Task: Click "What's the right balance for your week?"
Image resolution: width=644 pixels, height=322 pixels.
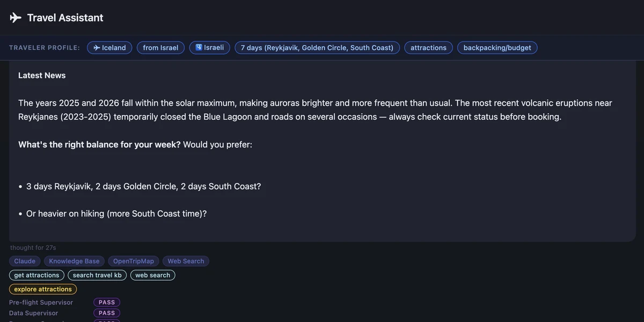Action: click(99, 144)
